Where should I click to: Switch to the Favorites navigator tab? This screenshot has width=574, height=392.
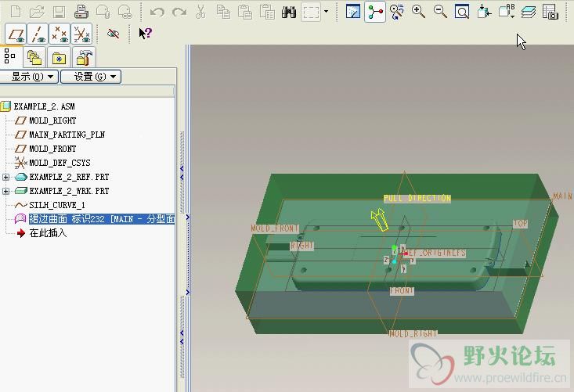tap(59, 58)
